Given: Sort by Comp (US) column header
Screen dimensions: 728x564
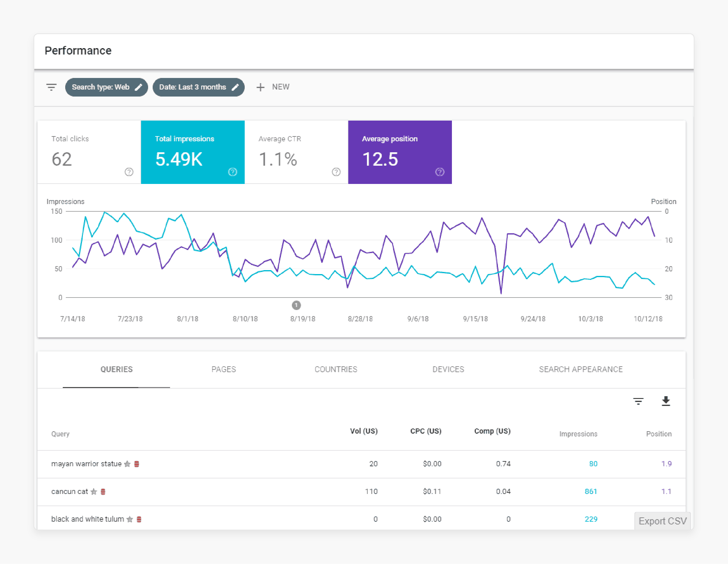Looking at the screenshot, I should click(492, 431).
